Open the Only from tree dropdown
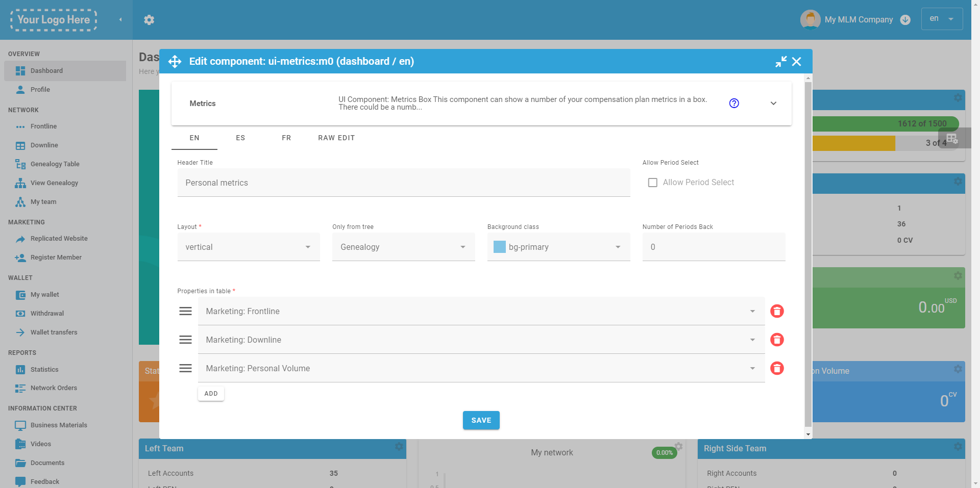This screenshot has width=980, height=488. coord(403,247)
